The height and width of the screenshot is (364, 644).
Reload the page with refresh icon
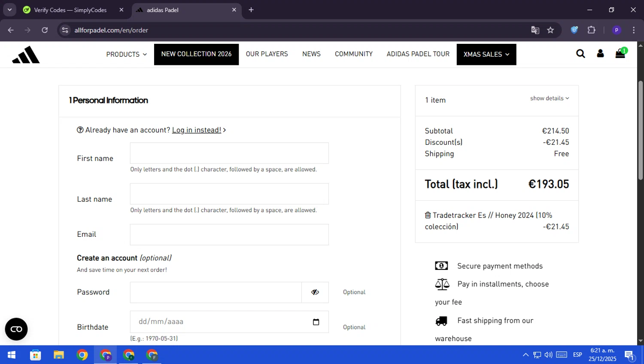pos(45,30)
